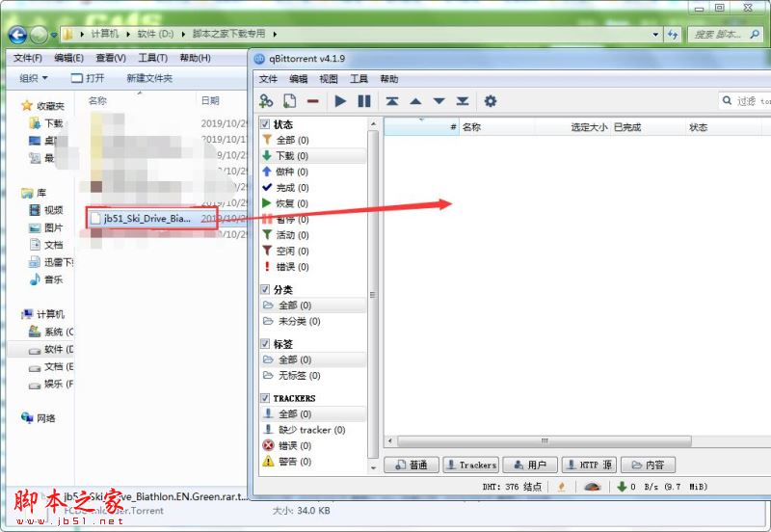Toggle alternative speed limits icon in status bar

(593, 487)
